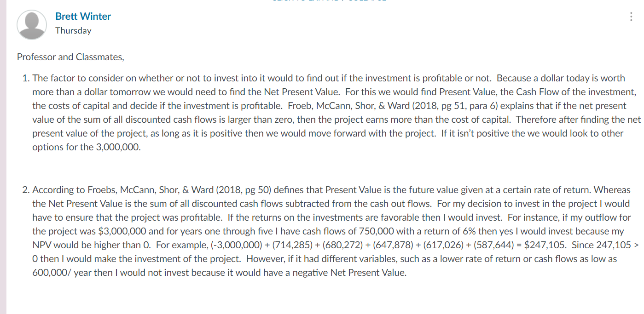Screen dimensions: 644x314
Task: Click the 'Professor and Classmates,' greeting line
Action: coord(70,57)
